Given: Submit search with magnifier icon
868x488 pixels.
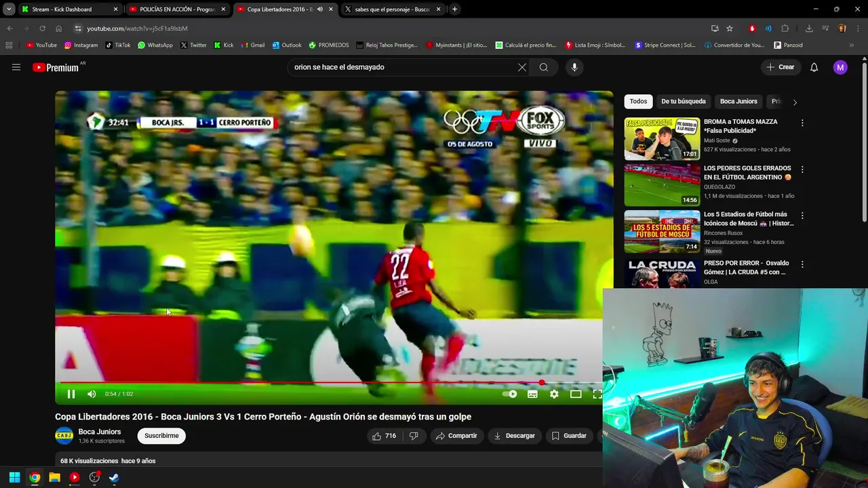Looking at the screenshot, I should (544, 67).
